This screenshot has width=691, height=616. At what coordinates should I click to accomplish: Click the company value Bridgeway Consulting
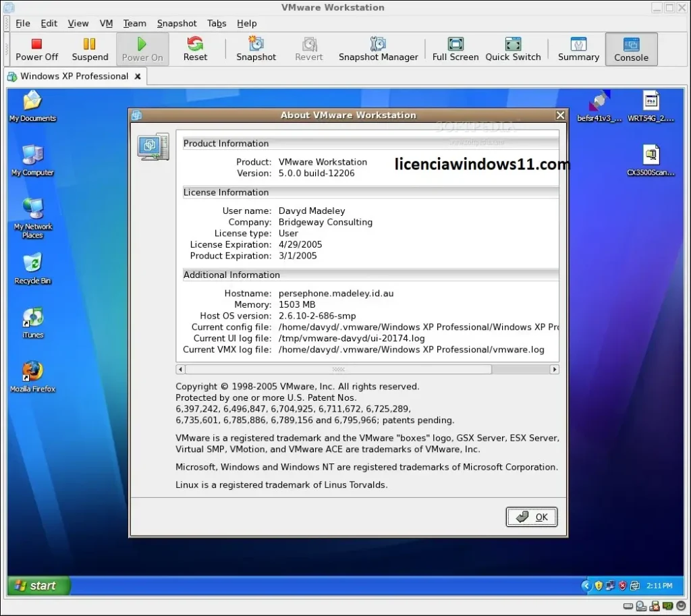(325, 222)
